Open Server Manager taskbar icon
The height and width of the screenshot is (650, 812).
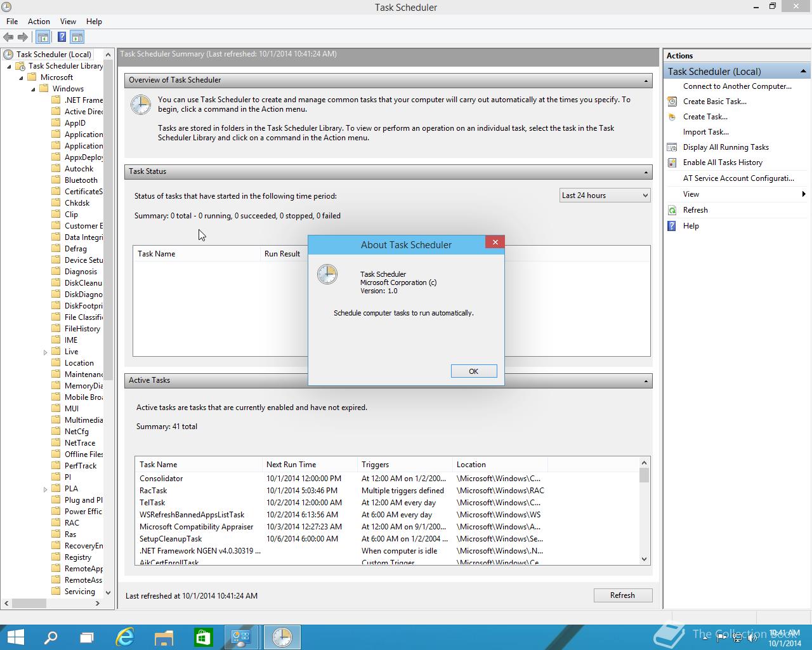242,637
